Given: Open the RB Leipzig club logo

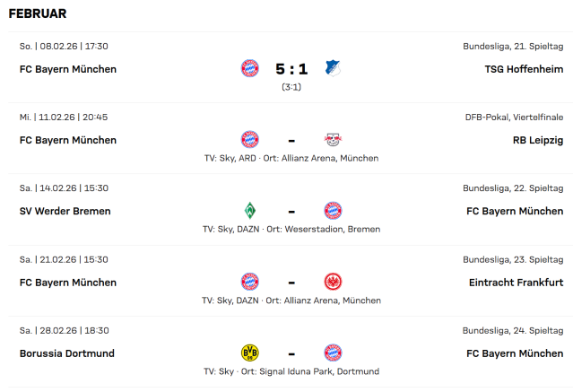Looking at the screenshot, I should (x=334, y=139).
